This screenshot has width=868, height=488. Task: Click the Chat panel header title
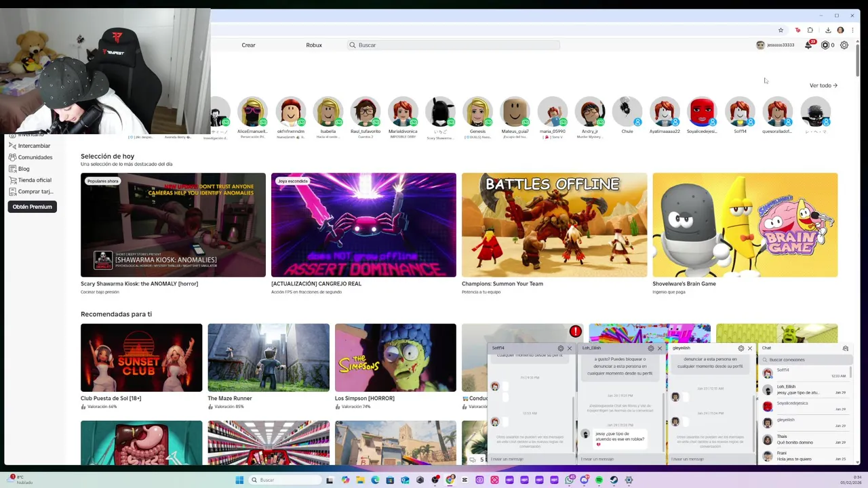click(x=766, y=348)
